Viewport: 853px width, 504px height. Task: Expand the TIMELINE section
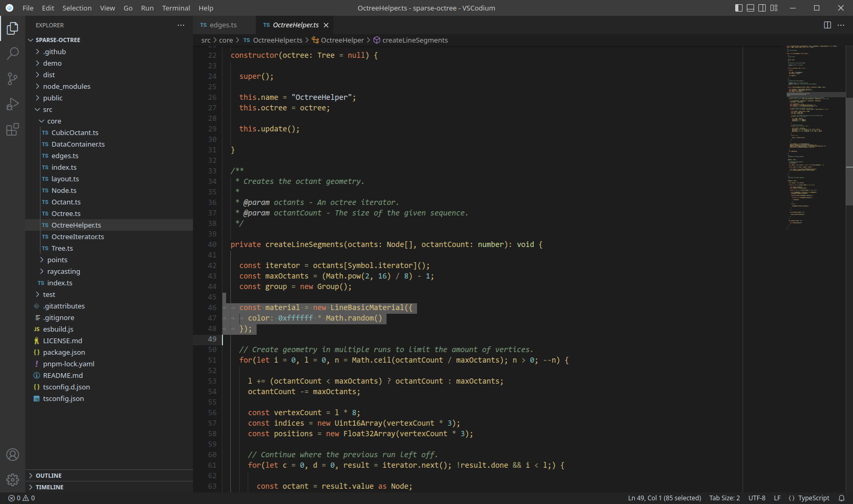[109, 487]
